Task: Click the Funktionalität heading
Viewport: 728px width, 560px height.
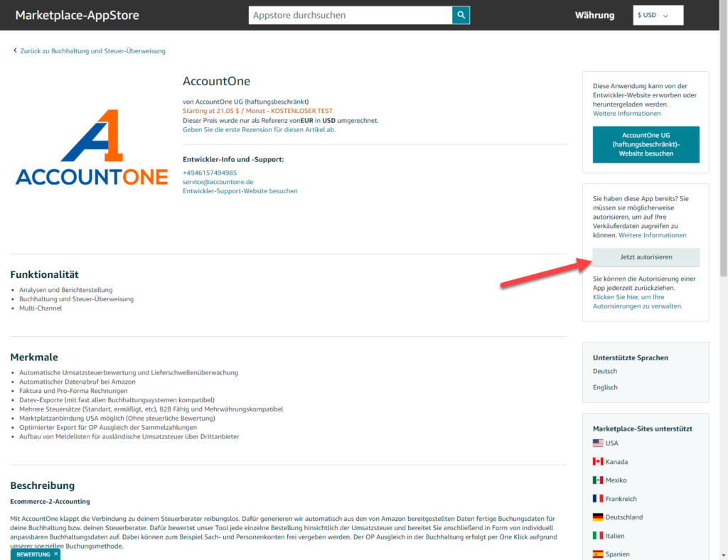Action: tap(45, 274)
